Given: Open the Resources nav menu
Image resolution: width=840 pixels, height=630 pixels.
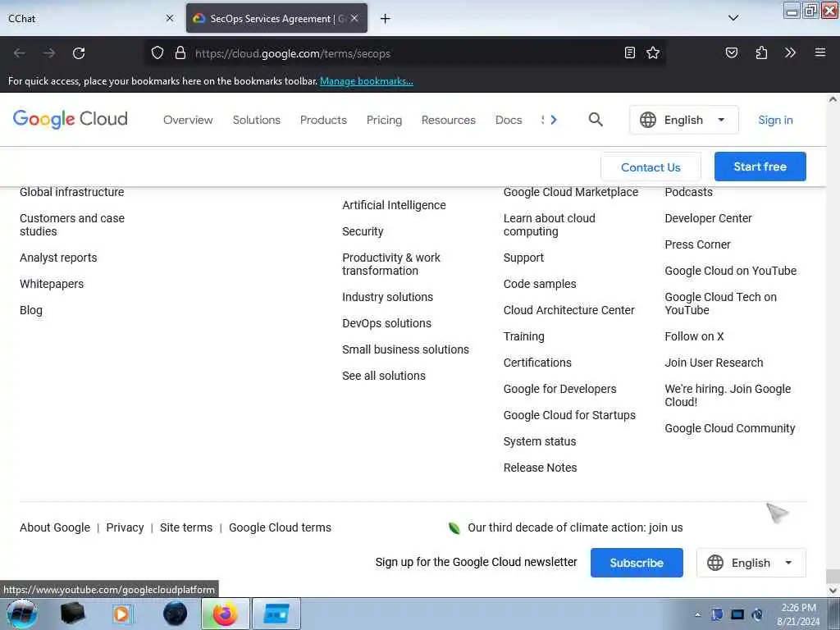Looking at the screenshot, I should (x=449, y=120).
